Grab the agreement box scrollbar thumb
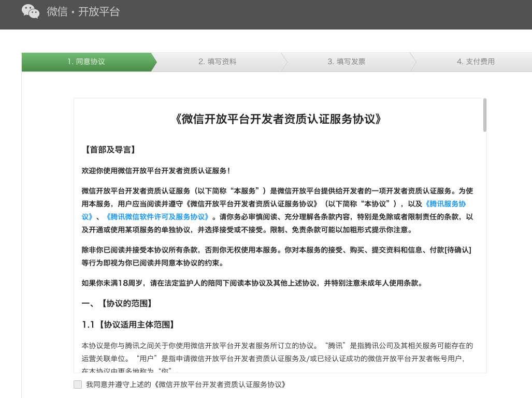532x398 pixels. pyautogui.click(x=484, y=115)
